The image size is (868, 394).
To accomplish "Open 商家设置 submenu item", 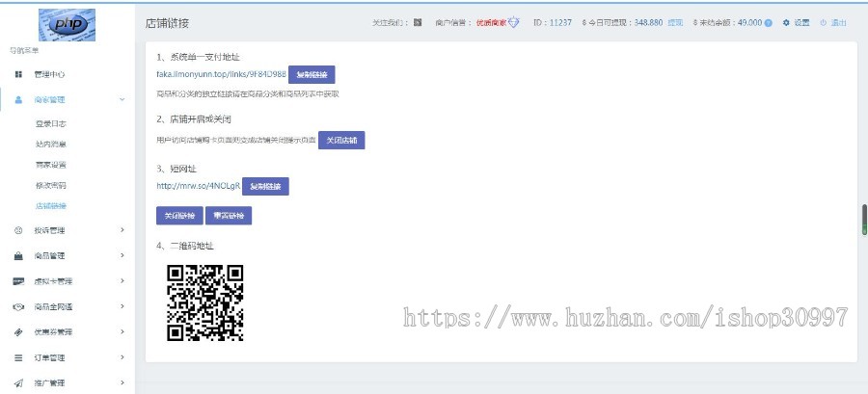I will click(x=50, y=165).
